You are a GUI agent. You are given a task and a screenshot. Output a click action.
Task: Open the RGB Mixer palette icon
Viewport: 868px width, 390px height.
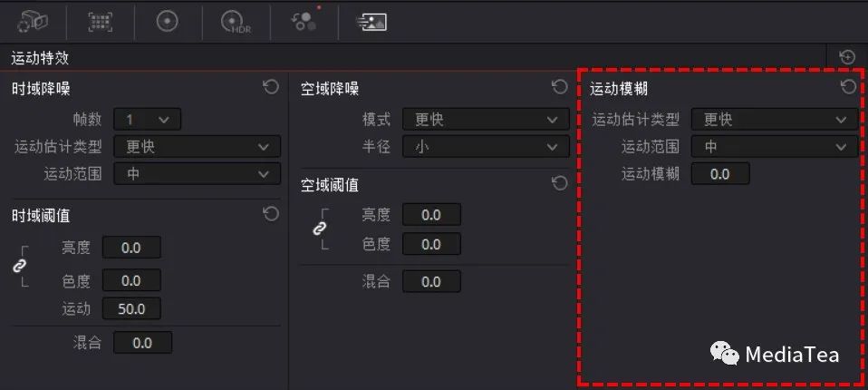pos(304,22)
